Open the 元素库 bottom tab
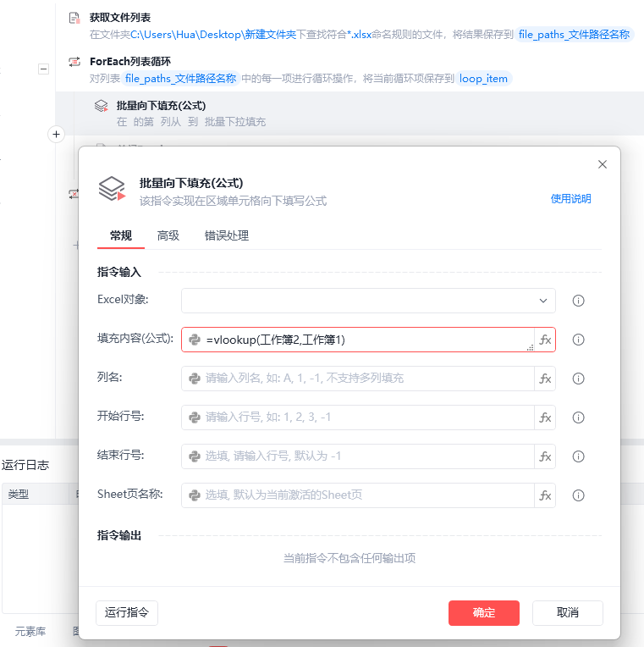 click(x=30, y=631)
